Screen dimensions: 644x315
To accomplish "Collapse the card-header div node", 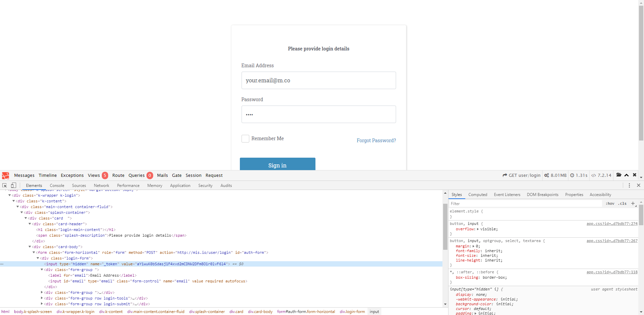I will point(30,224).
